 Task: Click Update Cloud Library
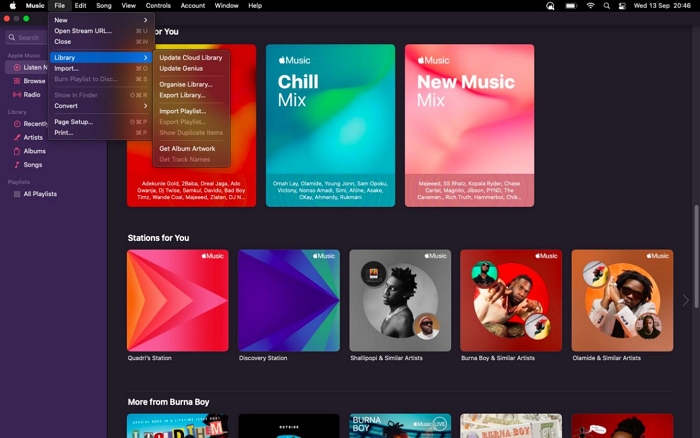click(191, 58)
